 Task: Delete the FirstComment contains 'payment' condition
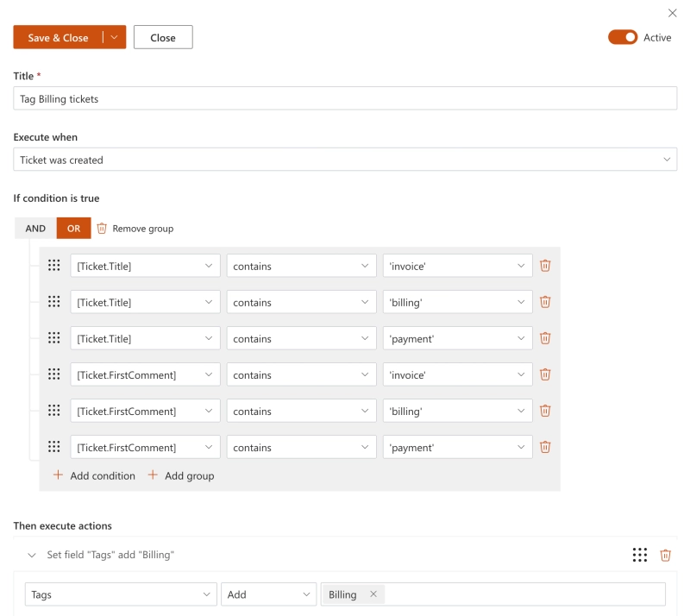pos(545,447)
